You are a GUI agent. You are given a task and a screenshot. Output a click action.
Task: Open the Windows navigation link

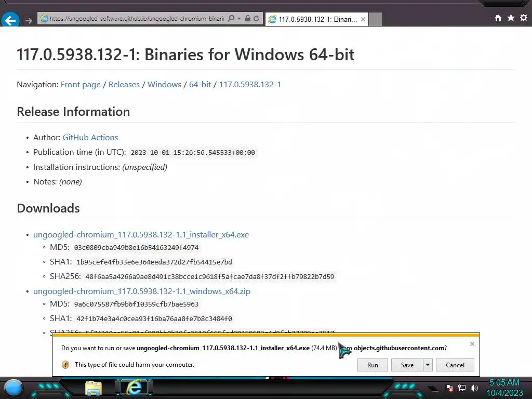[164, 85]
